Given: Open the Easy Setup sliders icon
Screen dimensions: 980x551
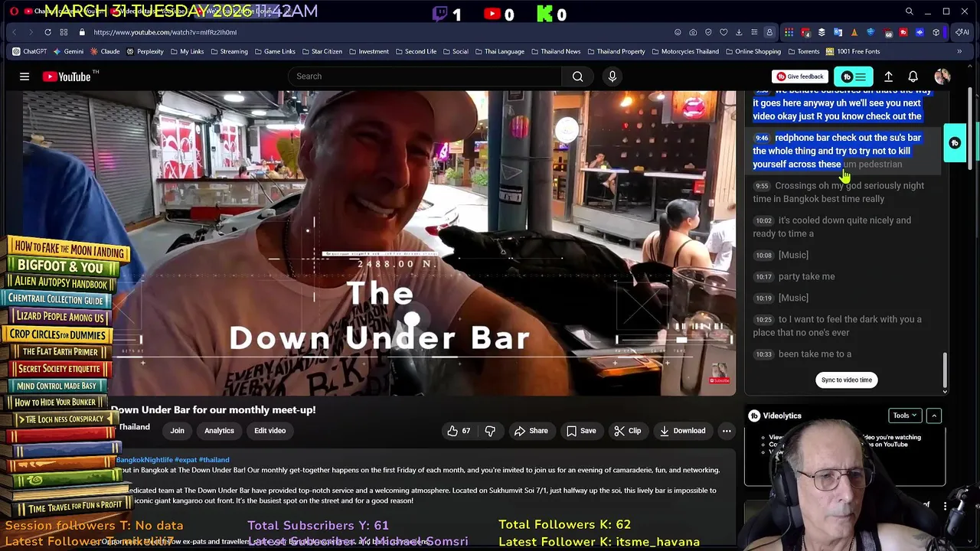Looking at the screenshot, I should [754, 32].
